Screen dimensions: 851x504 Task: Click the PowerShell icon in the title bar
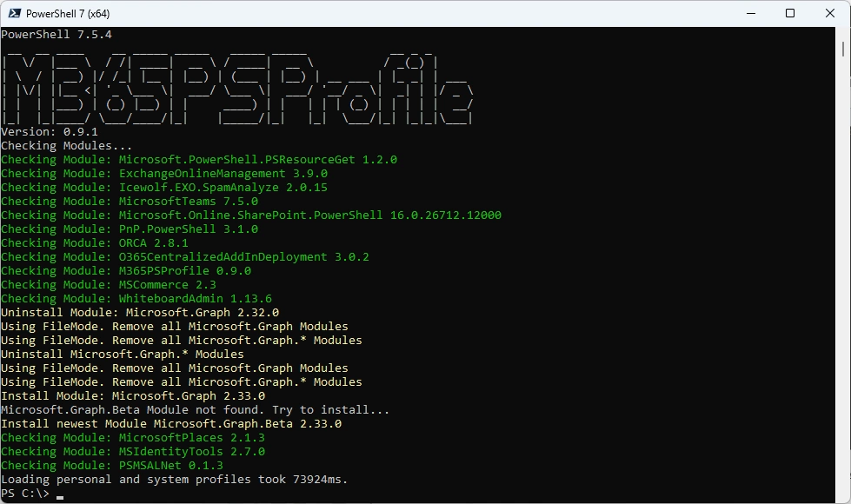coord(12,13)
